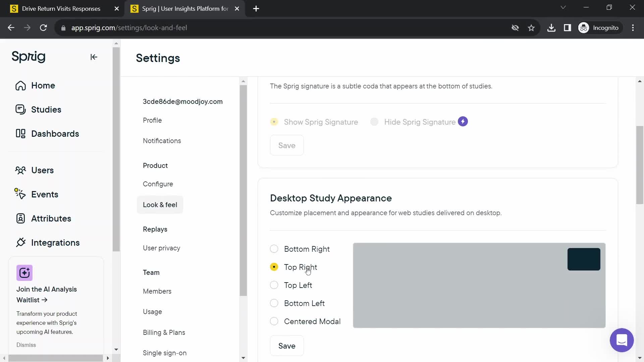This screenshot has height=362, width=644.
Task: Open Studies from the sidebar icon
Action: click(20, 110)
